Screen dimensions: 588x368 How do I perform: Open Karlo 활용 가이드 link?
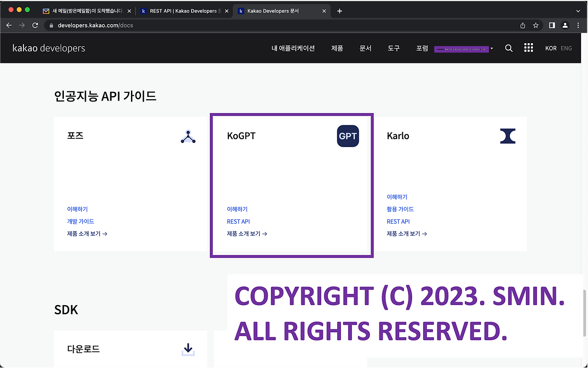tap(400, 209)
